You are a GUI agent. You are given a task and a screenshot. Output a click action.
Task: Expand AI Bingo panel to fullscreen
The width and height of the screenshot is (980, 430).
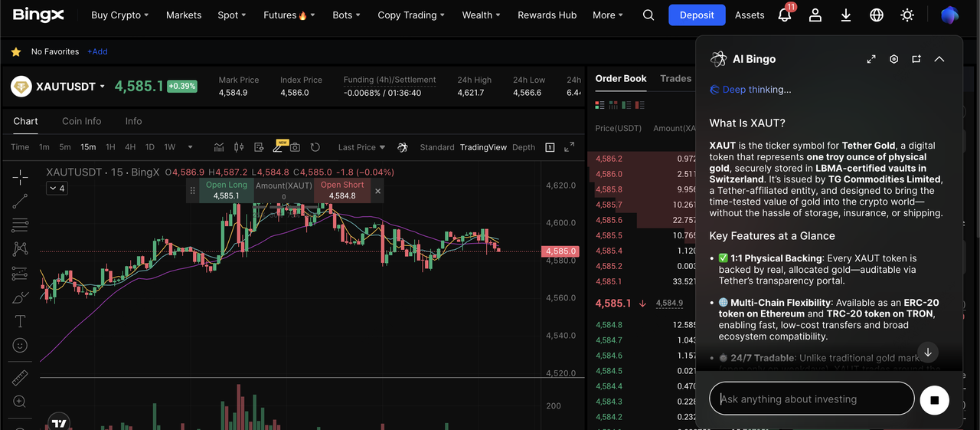pyautogui.click(x=871, y=59)
